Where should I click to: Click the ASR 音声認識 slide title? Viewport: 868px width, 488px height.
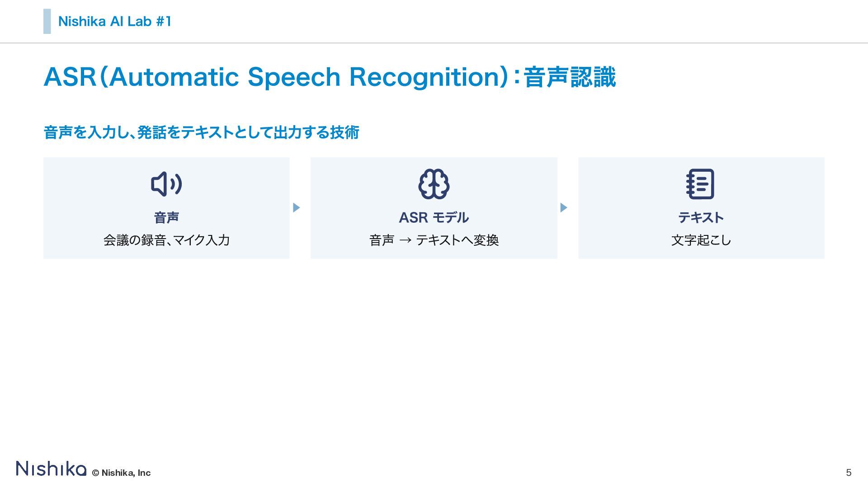pyautogui.click(x=330, y=77)
